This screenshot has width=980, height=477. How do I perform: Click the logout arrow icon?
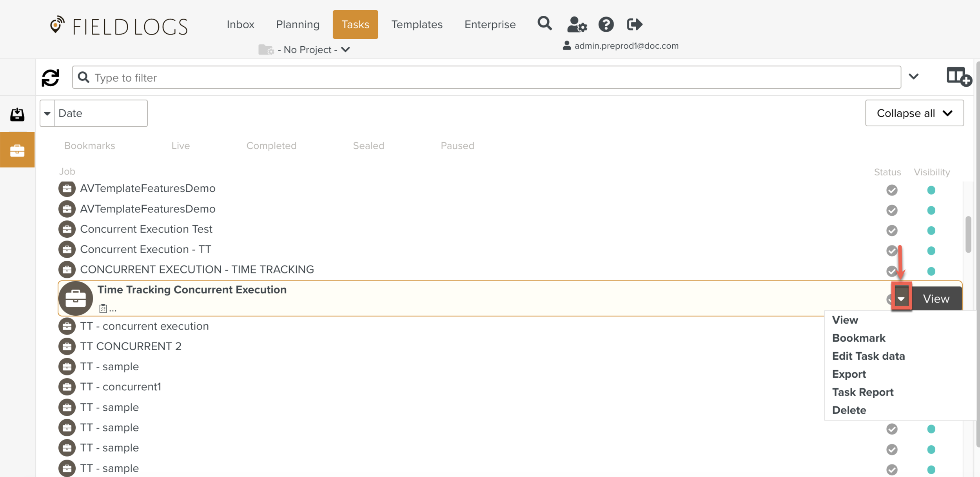coord(634,24)
